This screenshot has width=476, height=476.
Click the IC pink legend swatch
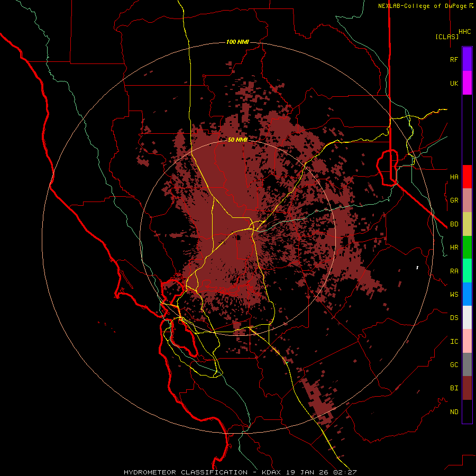point(467,341)
